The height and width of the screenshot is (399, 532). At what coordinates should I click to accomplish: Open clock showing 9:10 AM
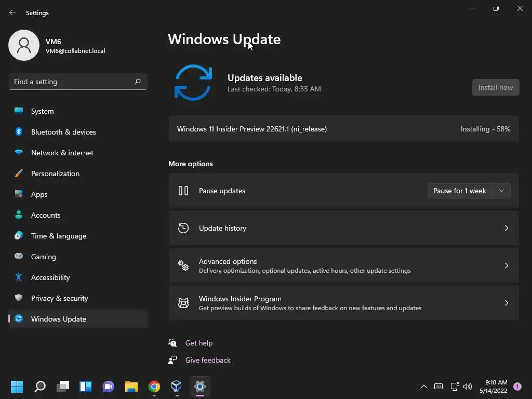pyautogui.click(x=494, y=387)
